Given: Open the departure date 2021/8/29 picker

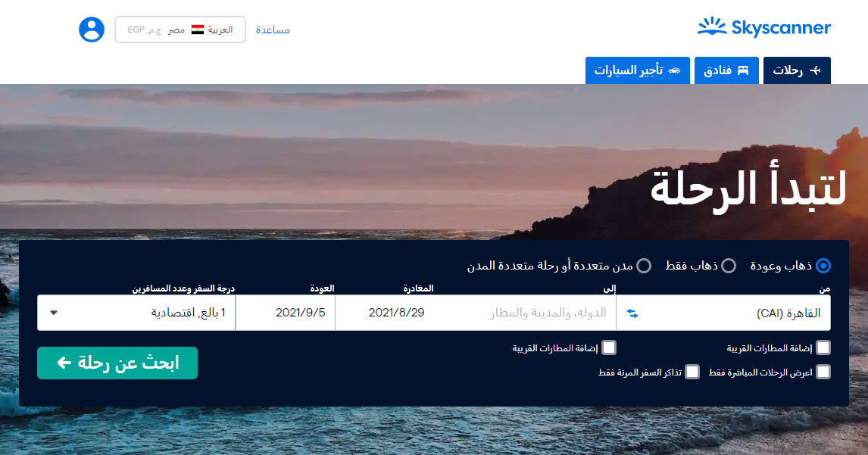Looking at the screenshot, I should tap(395, 313).
